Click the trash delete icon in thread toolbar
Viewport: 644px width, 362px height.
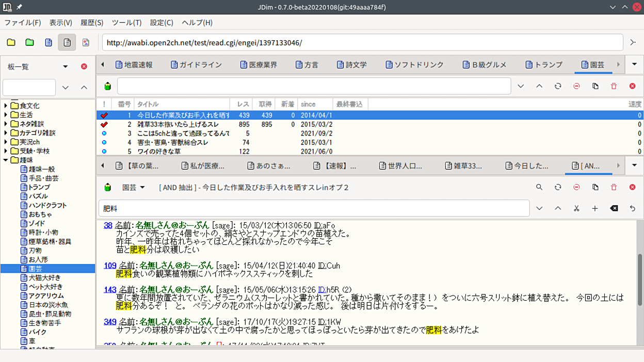point(614,187)
